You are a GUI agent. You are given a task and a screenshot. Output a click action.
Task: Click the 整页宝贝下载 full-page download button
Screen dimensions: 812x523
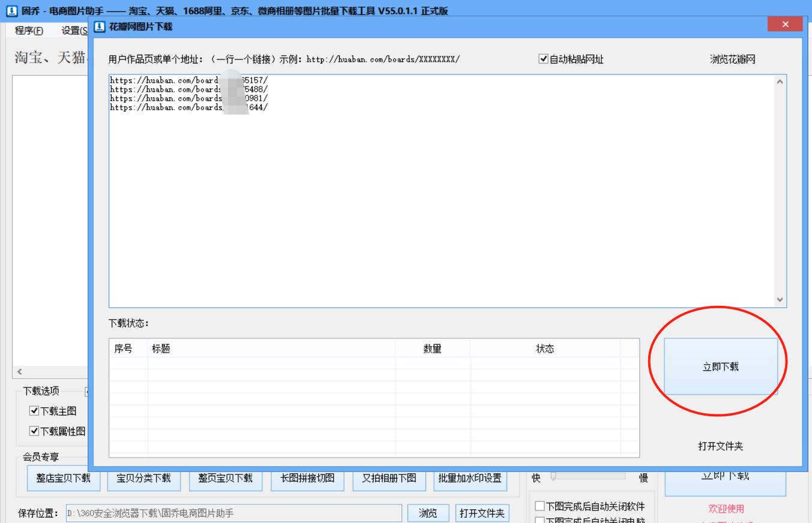[x=226, y=479]
